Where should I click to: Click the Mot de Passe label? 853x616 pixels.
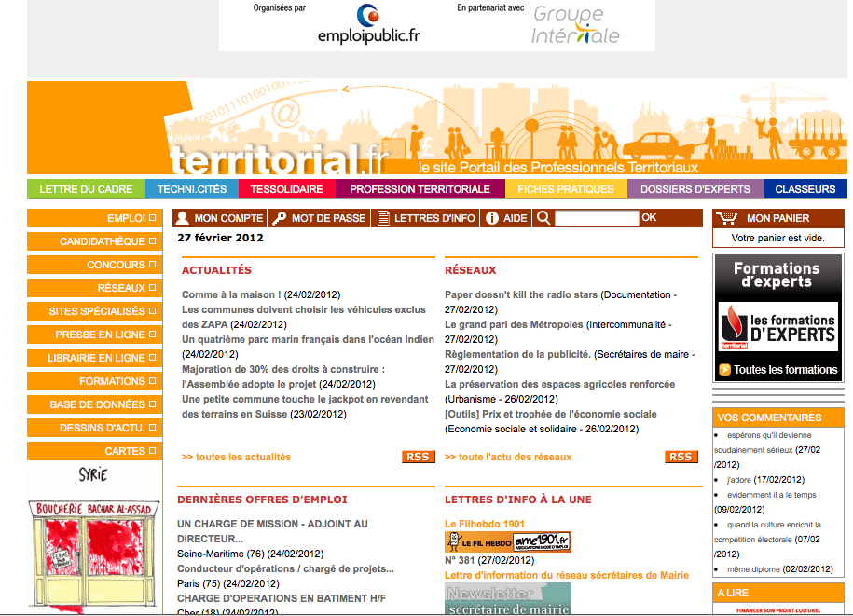click(x=328, y=218)
